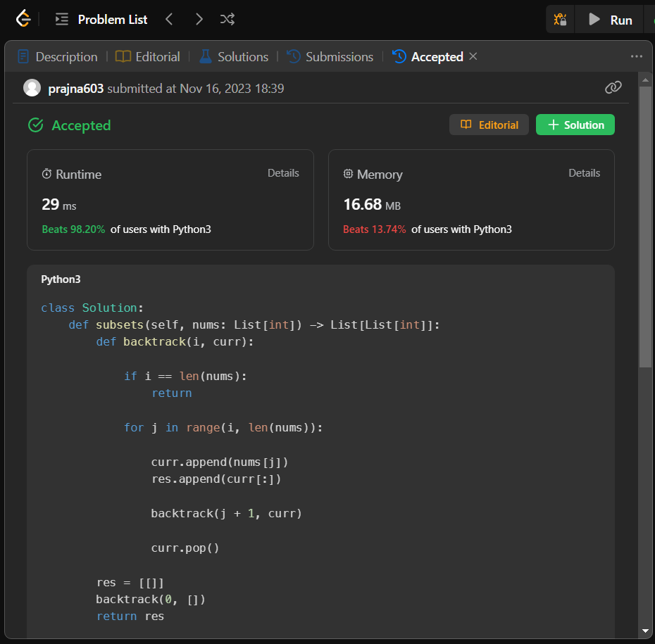Expand Memory Details
Viewport: 655px width, 644px height.
(x=585, y=173)
